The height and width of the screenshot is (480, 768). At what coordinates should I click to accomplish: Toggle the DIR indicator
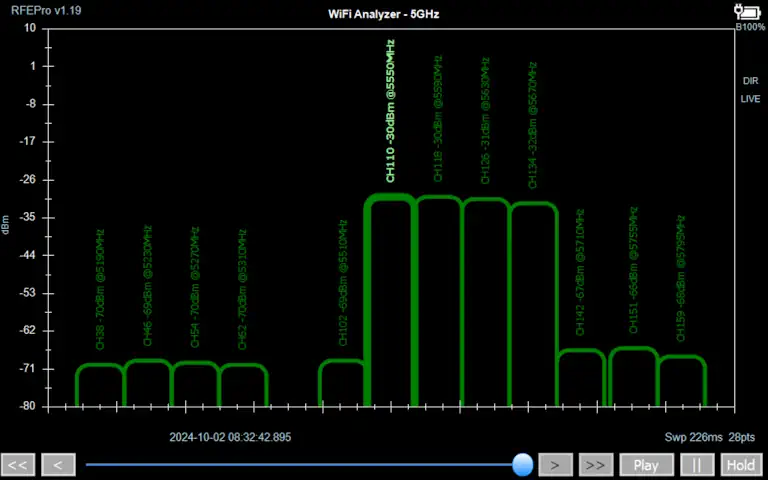click(x=750, y=81)
